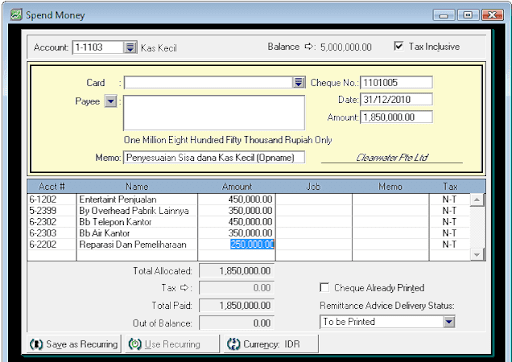Click the Date field showing 31/12/2010

[x=396, y=99]
